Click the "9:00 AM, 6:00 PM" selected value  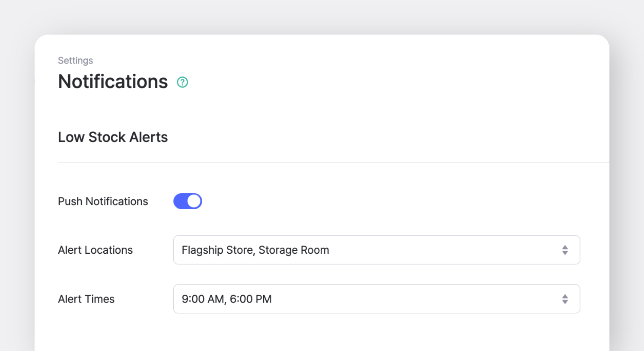[x=226, y=299]
